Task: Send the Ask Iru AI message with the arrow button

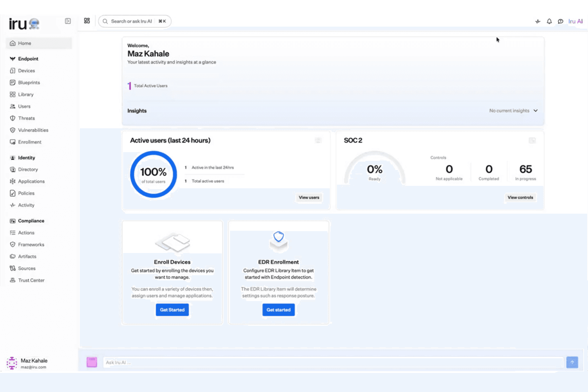Action: click(x=572, y=362)
